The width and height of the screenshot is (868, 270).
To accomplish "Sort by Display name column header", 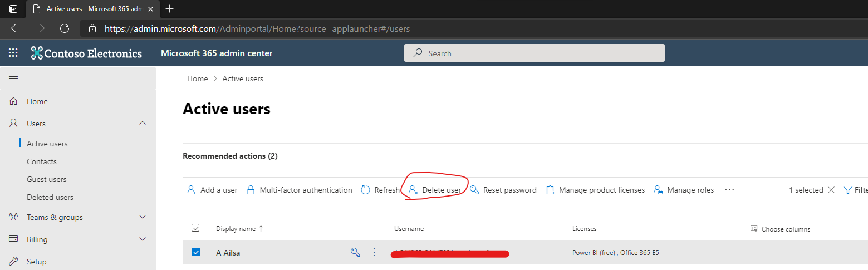I will click(x=239, y=229).
